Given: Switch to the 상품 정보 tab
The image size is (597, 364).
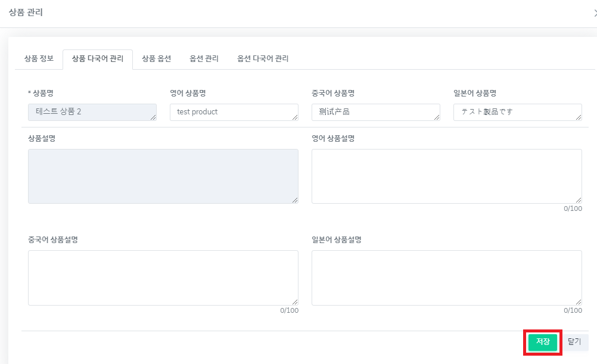Looking at the screenshot, I should 39,58.
